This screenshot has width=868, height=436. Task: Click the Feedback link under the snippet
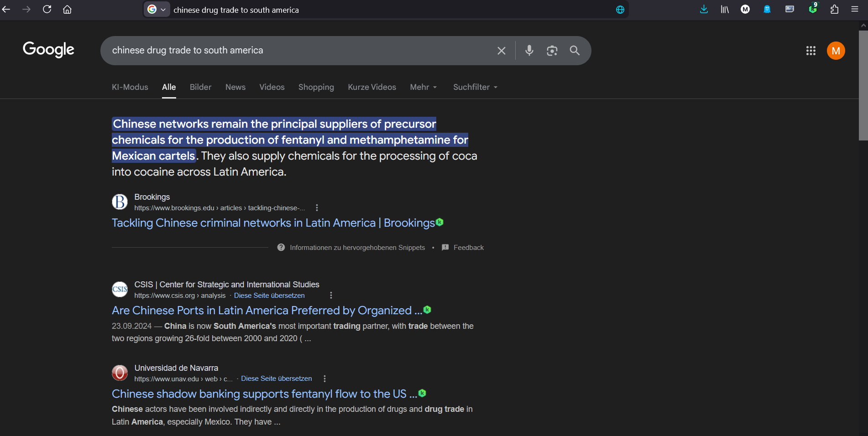[469, 248]
